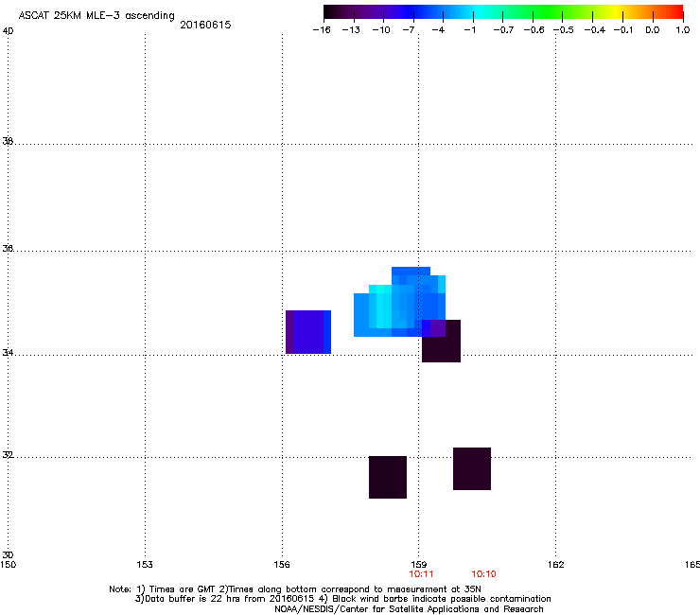Screen dimensions: 700x615
Task: Click the longitude label 153
Action: point(145,565)
